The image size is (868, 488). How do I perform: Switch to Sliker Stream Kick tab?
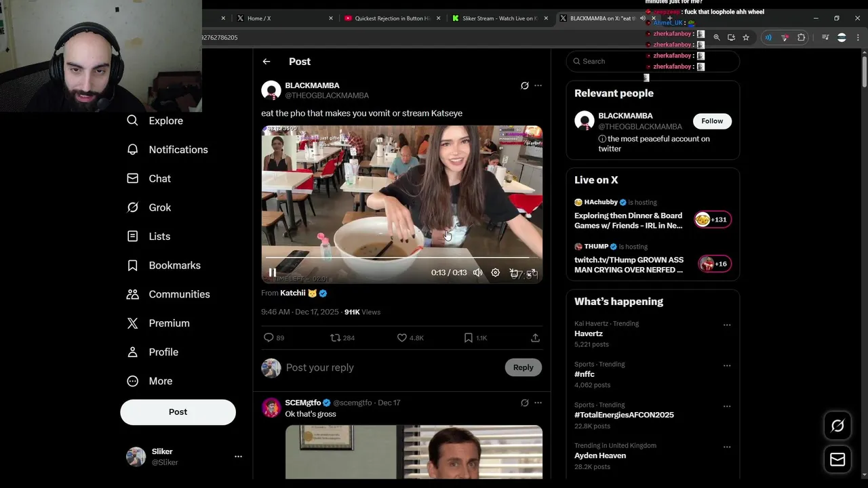[x=498, y=18]
